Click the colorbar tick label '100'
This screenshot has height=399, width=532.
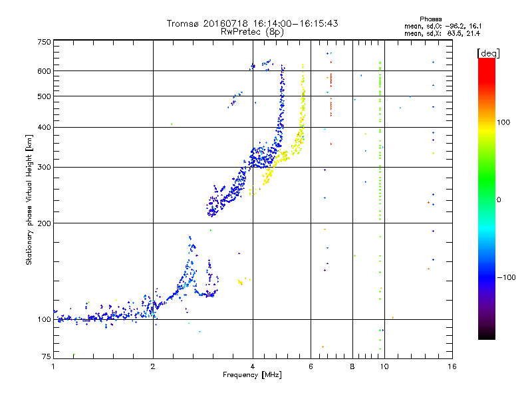(503, 122)
